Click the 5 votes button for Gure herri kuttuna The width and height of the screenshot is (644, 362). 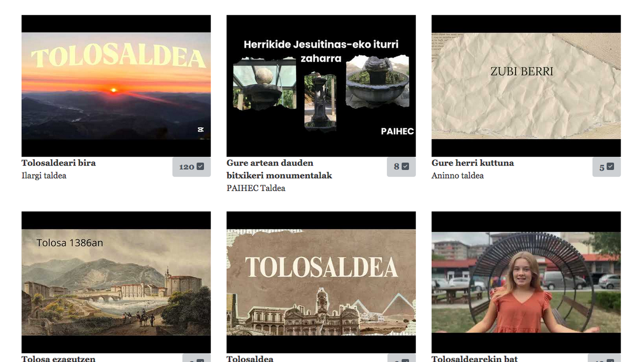(606, 167)
